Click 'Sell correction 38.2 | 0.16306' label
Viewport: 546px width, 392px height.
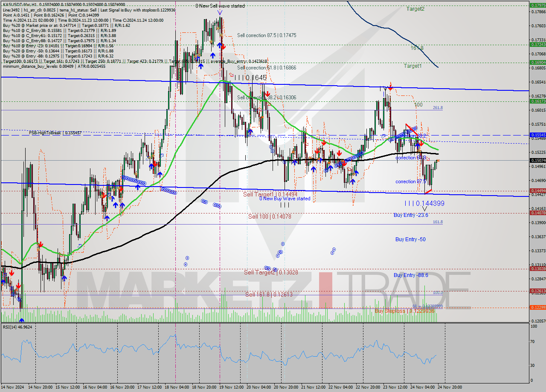pyautogui.click(x=267, y=98)
